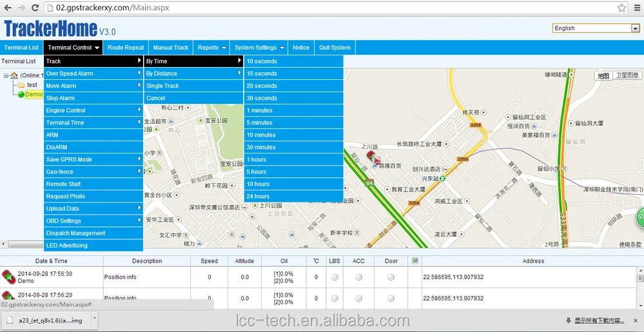
Task: Click the small grid icon in table header
Action: point(415,261)
